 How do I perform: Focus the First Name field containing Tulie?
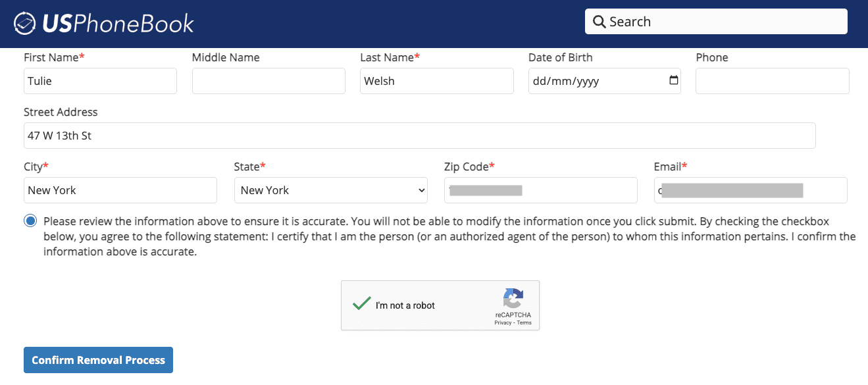[100, 81]
